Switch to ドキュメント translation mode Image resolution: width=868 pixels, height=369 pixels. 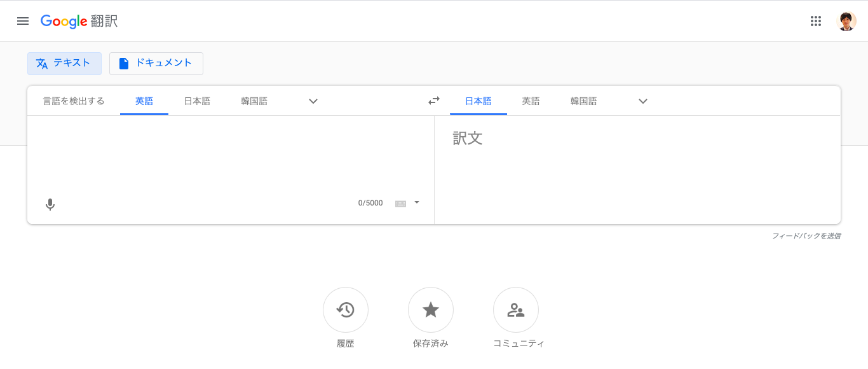[156, 63]
